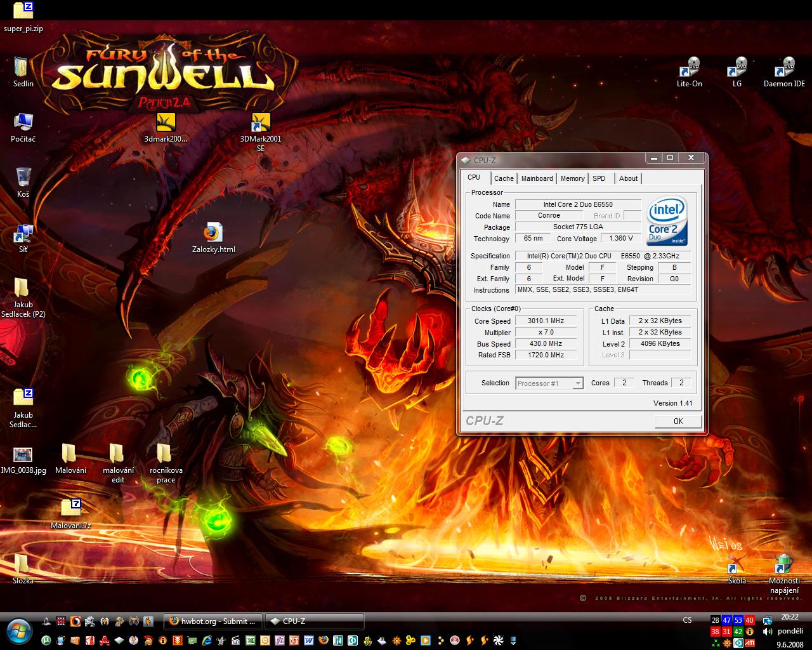Open the network connection tray icon
This screenshot has width=812, height=650.
click(x=767, y=620)
